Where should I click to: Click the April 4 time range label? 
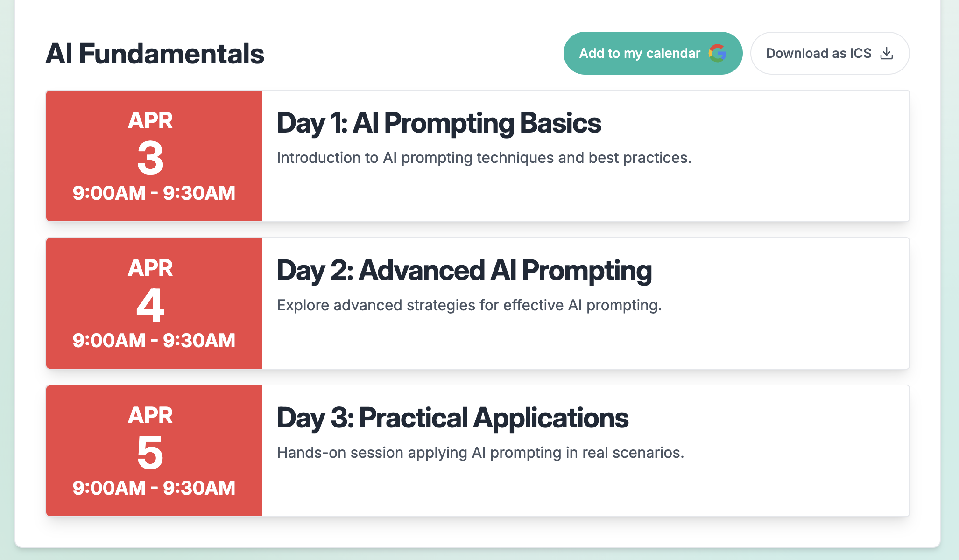click(154, 341)
